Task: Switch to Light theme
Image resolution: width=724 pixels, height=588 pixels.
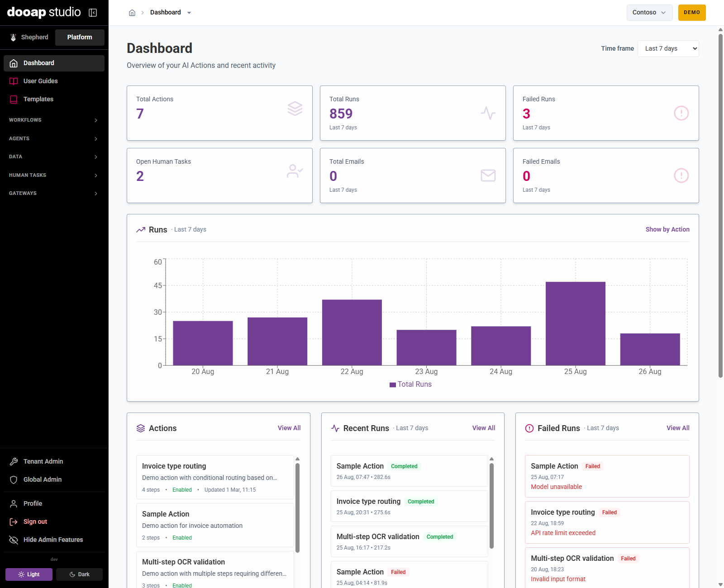Action: 29,574
